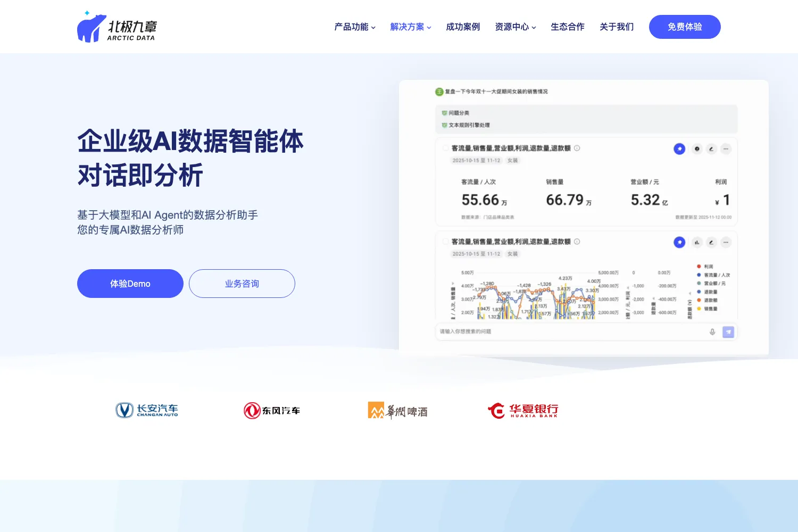
Task: Click the 北极九章 Arctic Data logo
Action: 117,27
